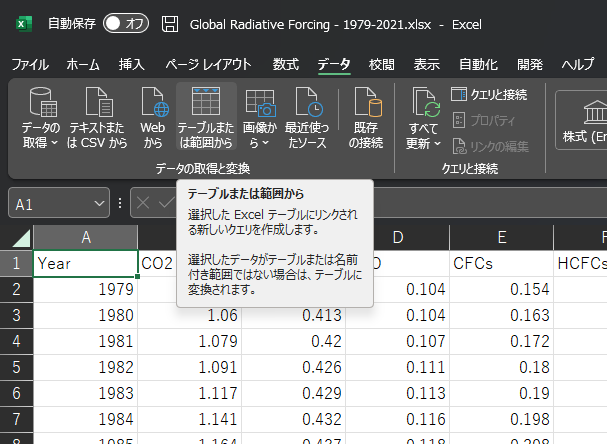
Task: Click cell with value 0.107
Action: pyautogui.click(x=398, y=341)
